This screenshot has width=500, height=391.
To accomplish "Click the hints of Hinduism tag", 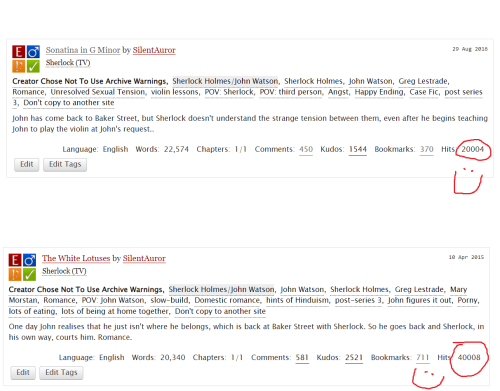I will click(297, 300).
